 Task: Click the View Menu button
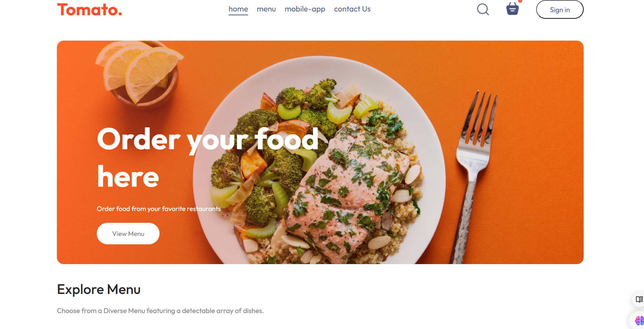[128, 234]
